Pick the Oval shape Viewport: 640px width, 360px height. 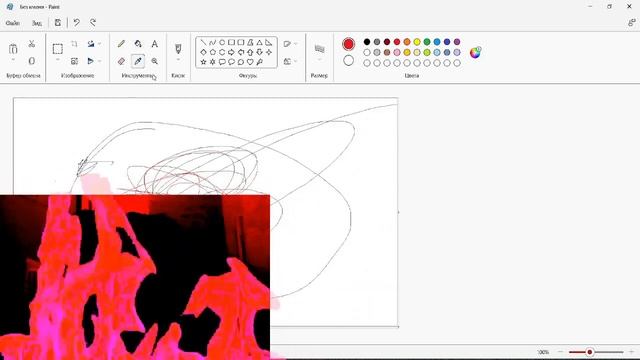[222, 42]
